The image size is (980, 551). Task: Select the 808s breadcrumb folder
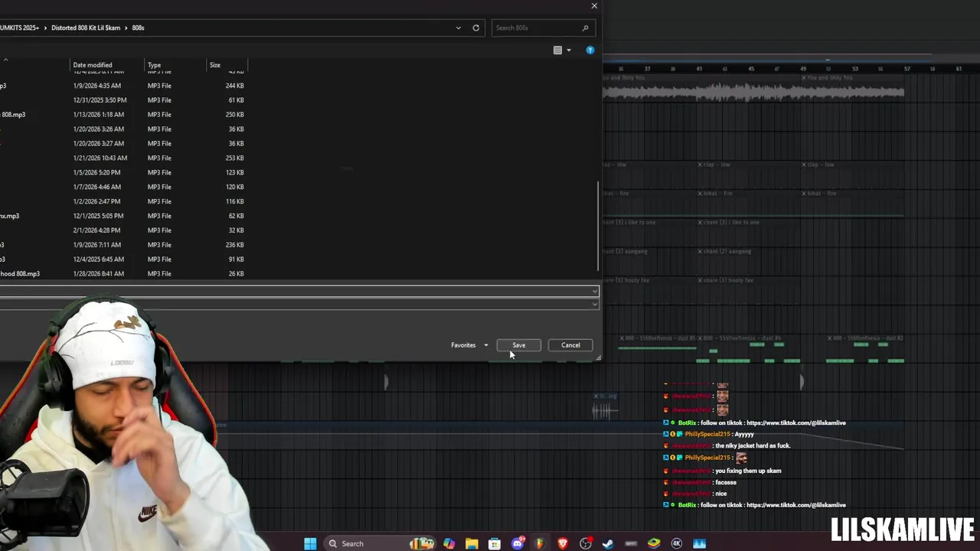(138, 28)
